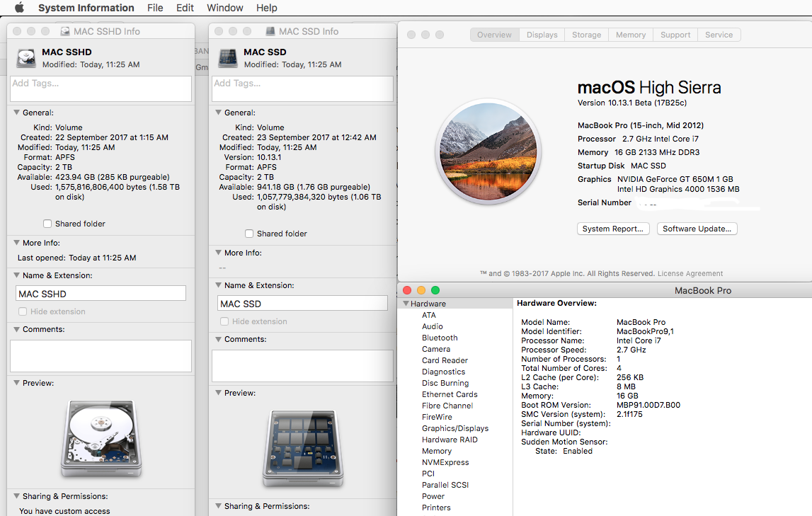Viewport: 812px width, 516px height.
Task: Click the MAC SSHD title bar proxy icon
Action: (64, 32)
